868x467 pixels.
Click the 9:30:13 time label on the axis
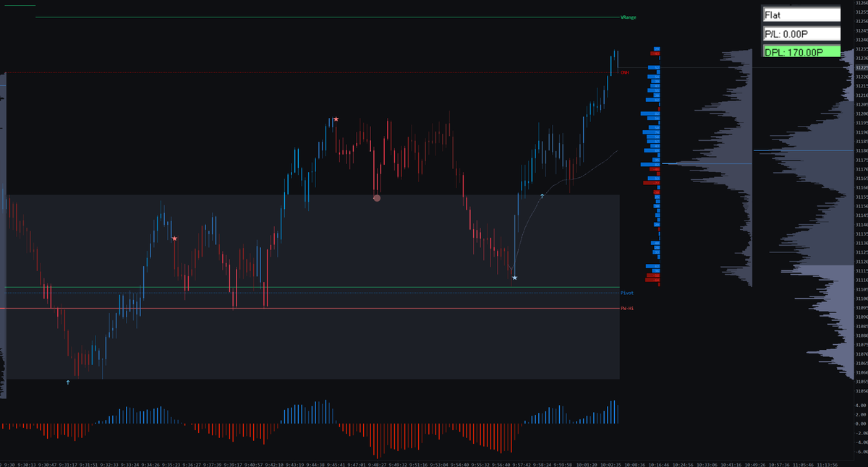pos(27,463)
